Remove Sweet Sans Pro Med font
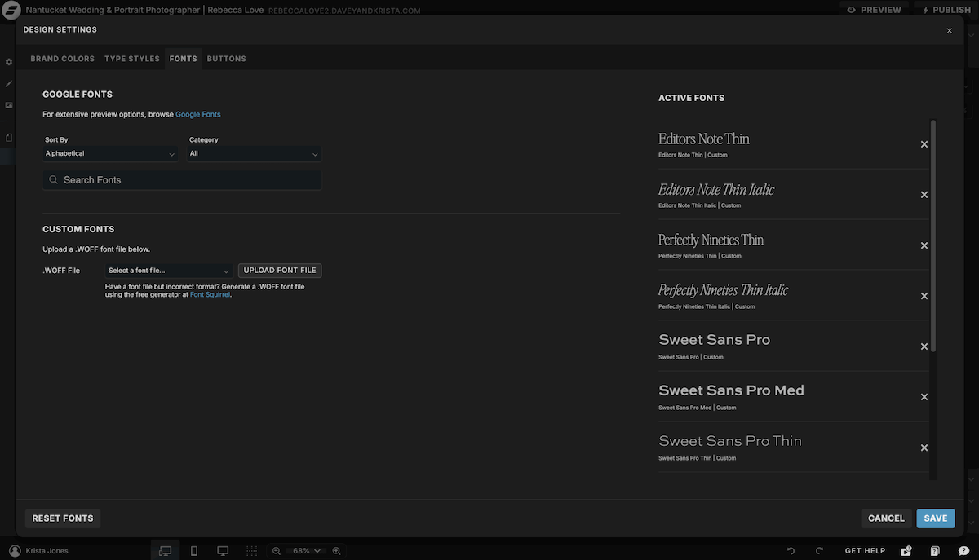The width and height of the screenshot is (979, 560). [x=924, y=397]
